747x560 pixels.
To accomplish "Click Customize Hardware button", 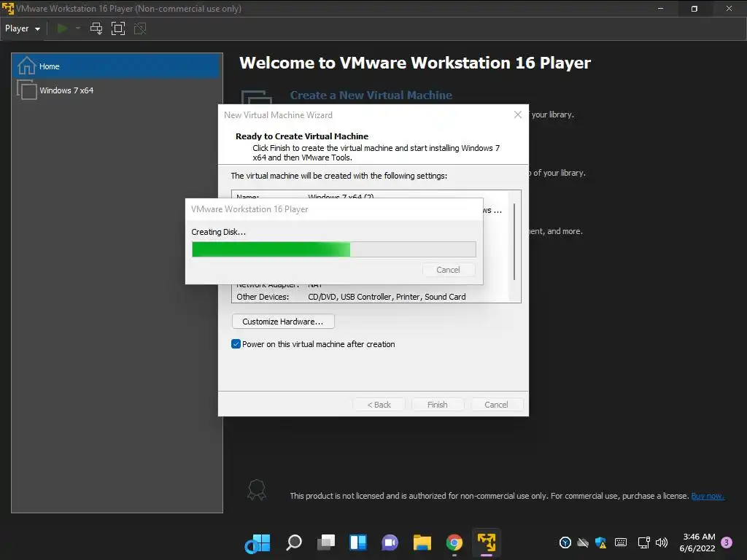I will [283, 322].
